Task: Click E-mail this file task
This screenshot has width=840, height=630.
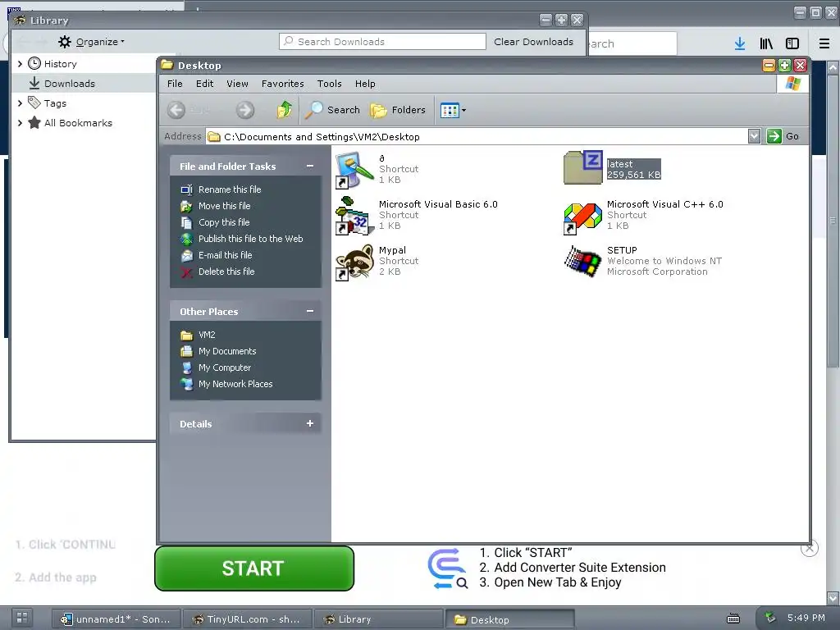Action: (x=225, y=255)
